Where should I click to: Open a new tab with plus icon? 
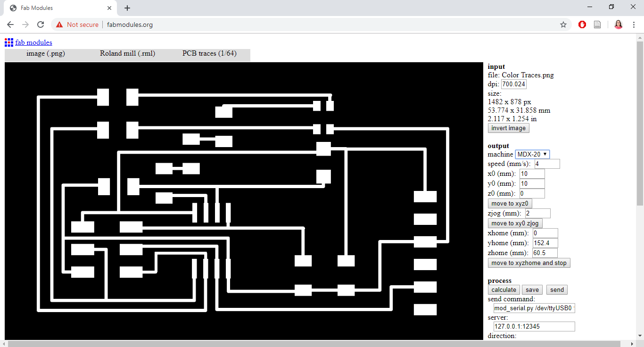coord(127,8)
